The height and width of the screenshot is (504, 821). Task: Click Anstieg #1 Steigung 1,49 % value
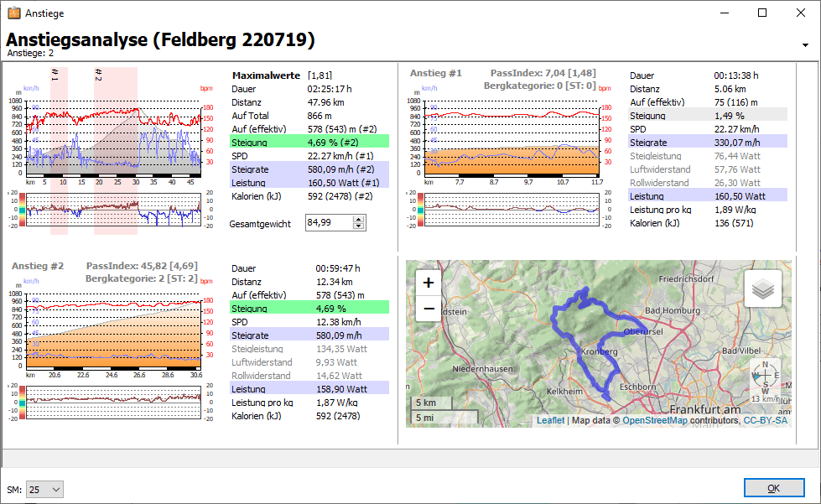coord(730,116)
